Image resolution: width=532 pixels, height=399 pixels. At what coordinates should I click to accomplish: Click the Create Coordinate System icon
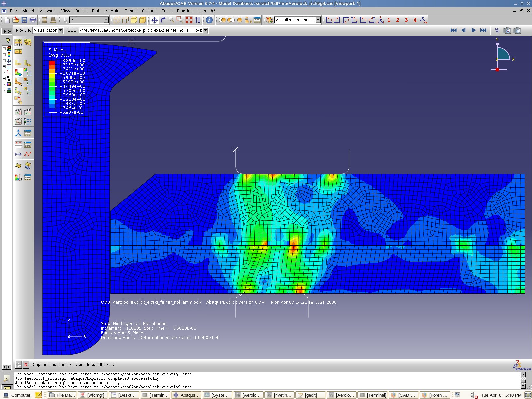click(x=18, y=133)
